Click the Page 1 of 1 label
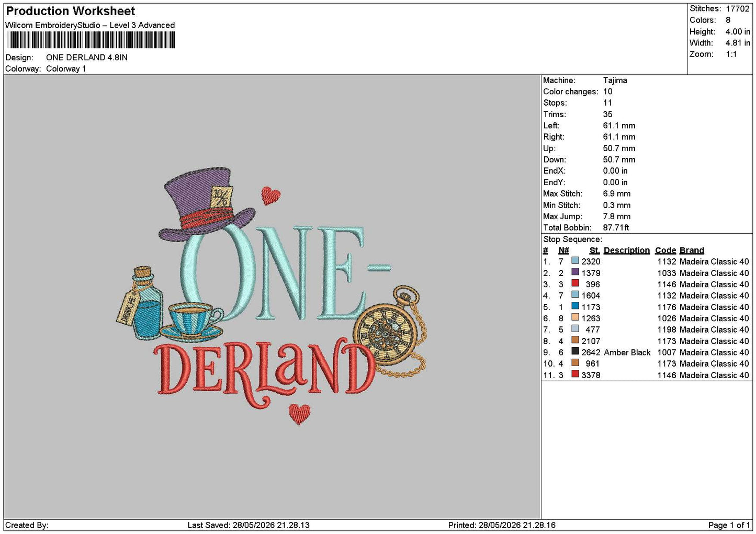 729,525
